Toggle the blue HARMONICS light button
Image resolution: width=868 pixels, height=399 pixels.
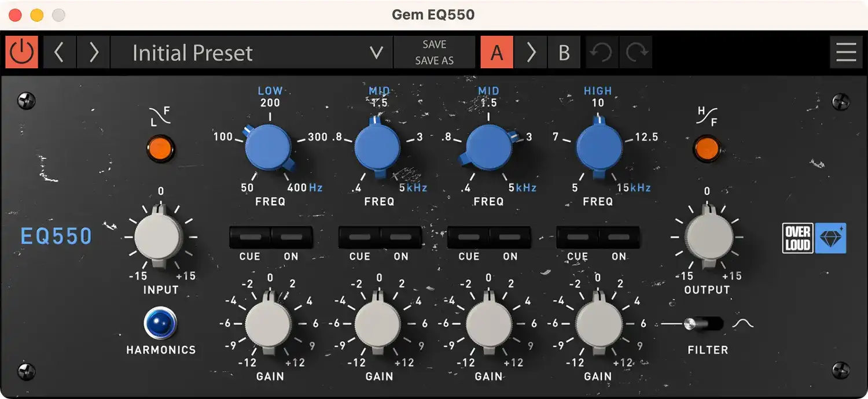(x=160, y=323)
